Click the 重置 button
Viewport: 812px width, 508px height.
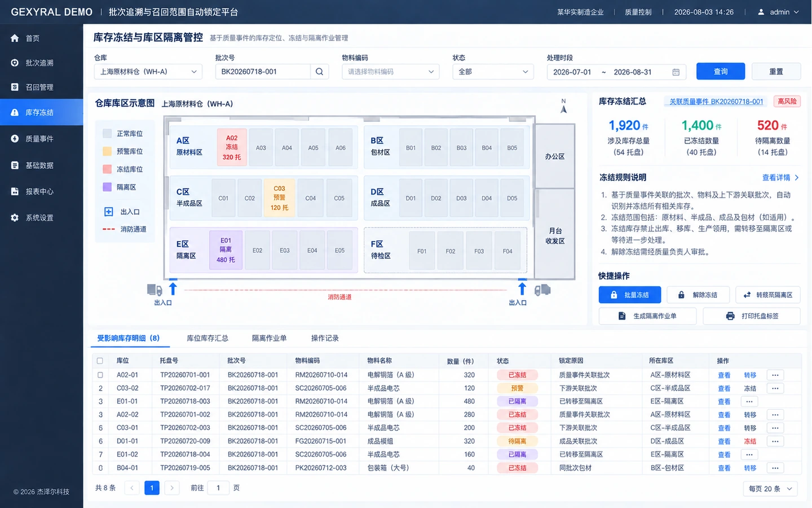776,72
